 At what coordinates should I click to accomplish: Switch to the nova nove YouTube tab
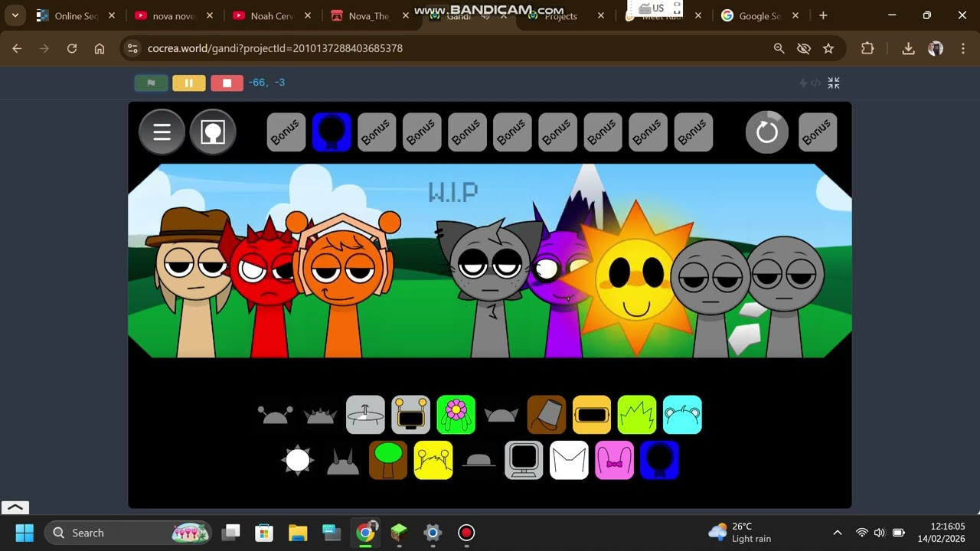[173, 15]
